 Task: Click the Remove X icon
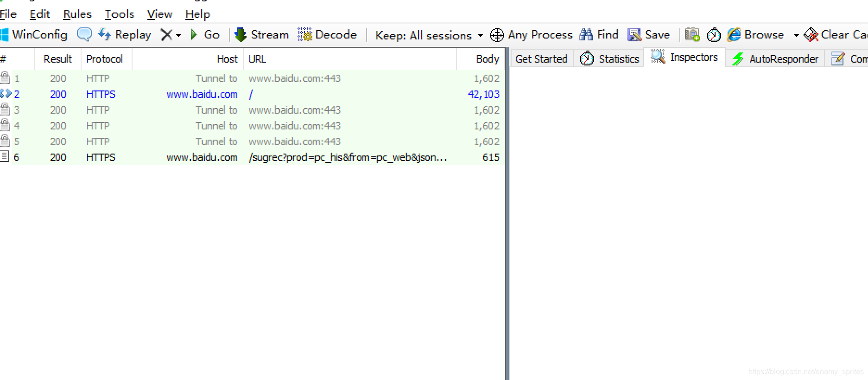click(x=166, y=35)
